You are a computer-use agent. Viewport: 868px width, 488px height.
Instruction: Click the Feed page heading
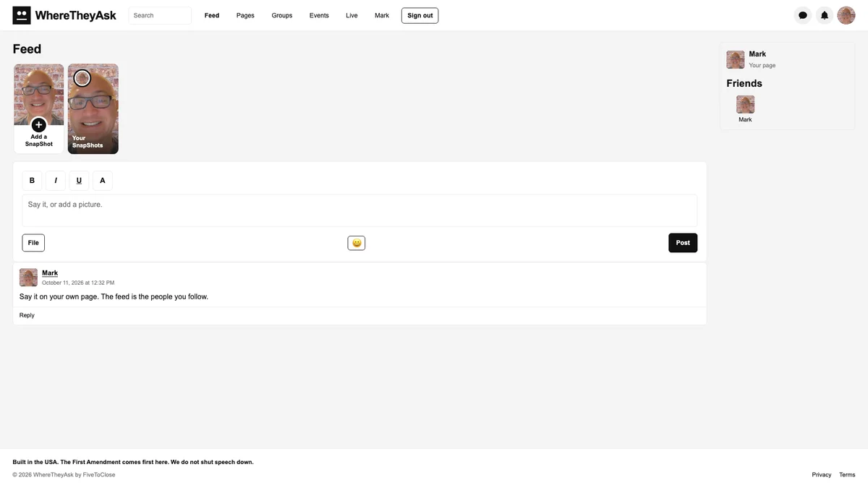27,49
